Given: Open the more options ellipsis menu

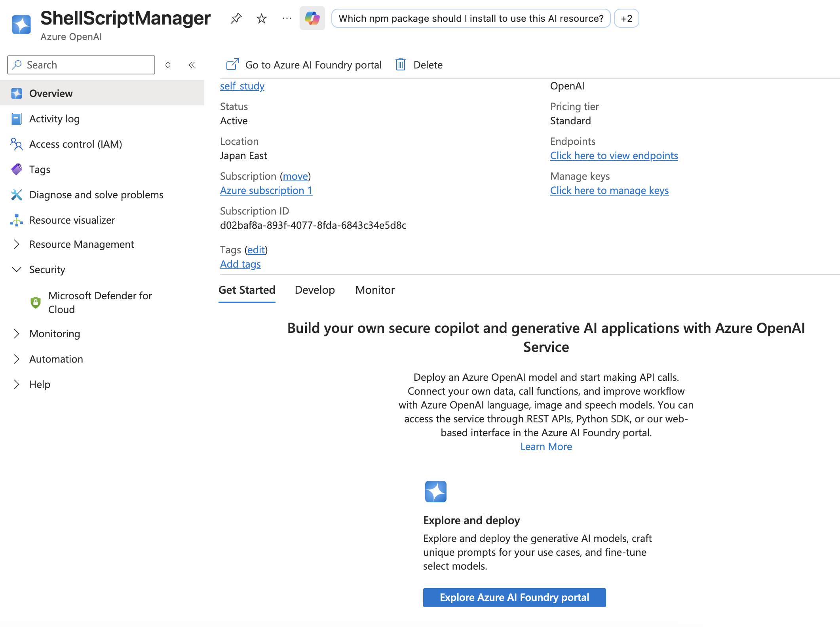Looking at the screenshot, I should [287, 18].
